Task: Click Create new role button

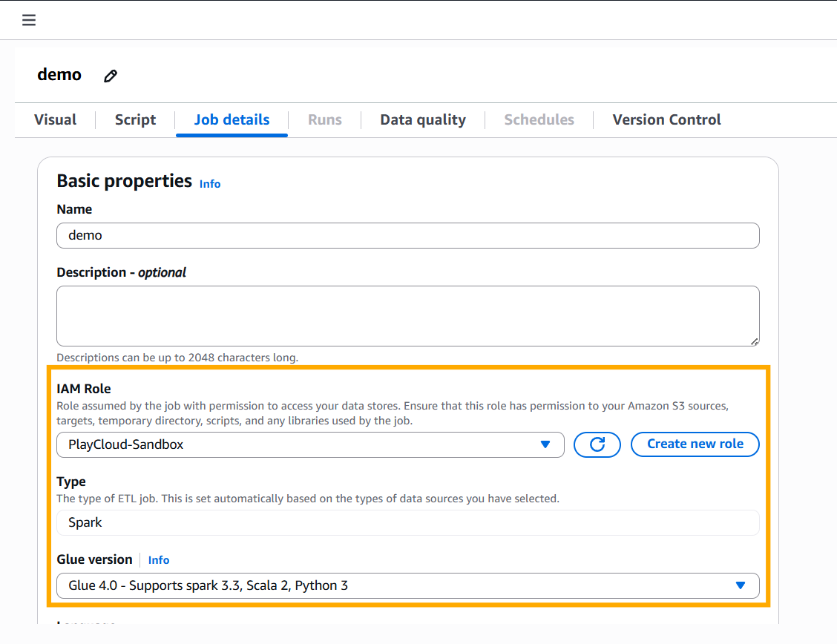Action: (695, 444)
